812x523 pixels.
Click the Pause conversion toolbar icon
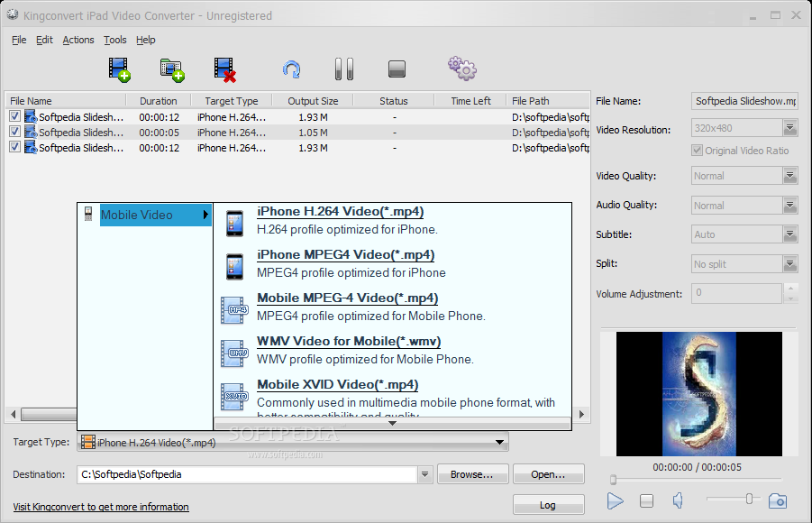click(x=344, y=69)
